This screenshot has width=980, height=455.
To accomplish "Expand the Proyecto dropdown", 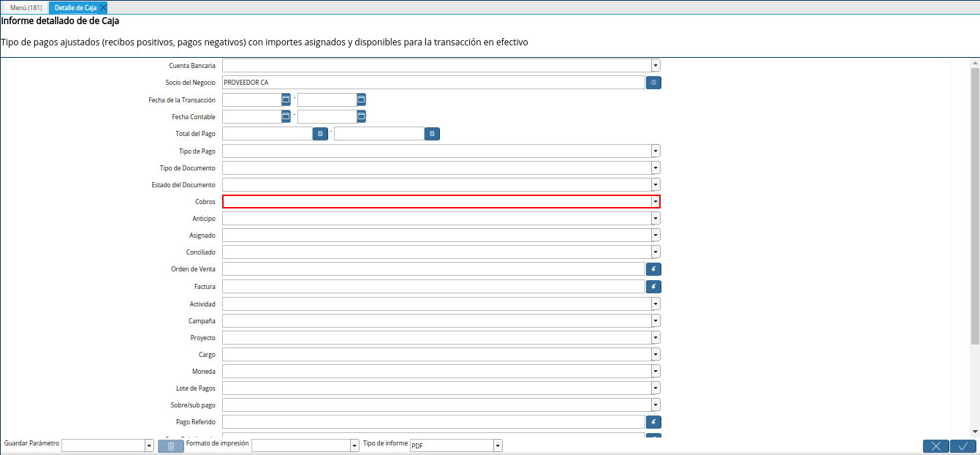I will click(656, 337).
